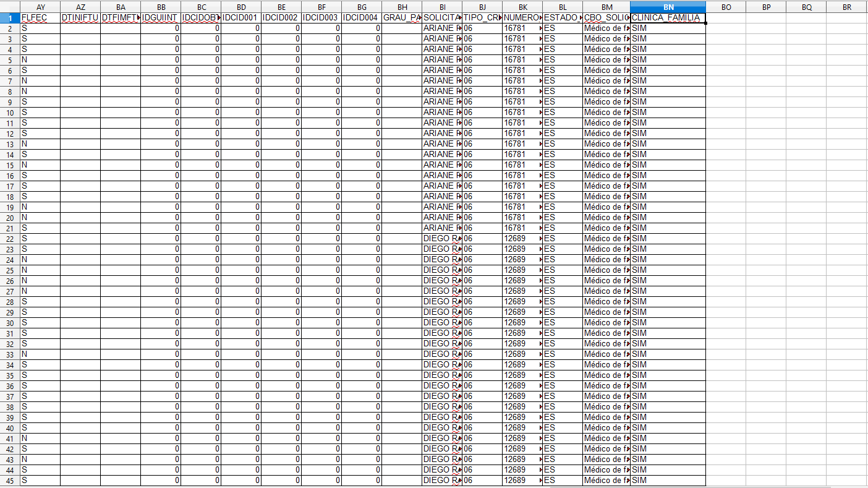Click the DTINIFTU header cell
The image size is (868, 488).
tap(80, 18)
